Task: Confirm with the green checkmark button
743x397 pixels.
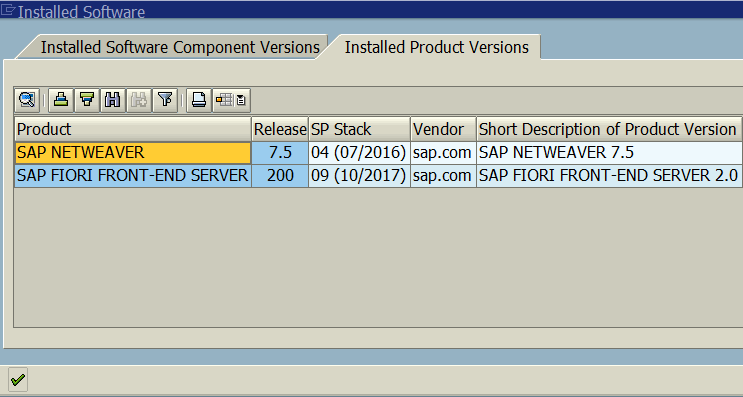Action: pos(18,379)
